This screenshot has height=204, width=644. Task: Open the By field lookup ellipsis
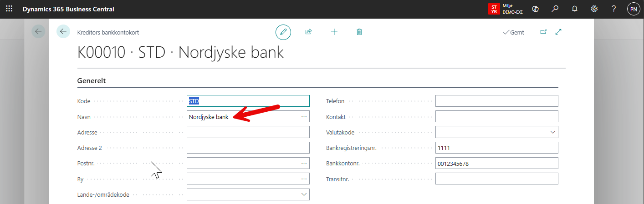click(304, 179)
